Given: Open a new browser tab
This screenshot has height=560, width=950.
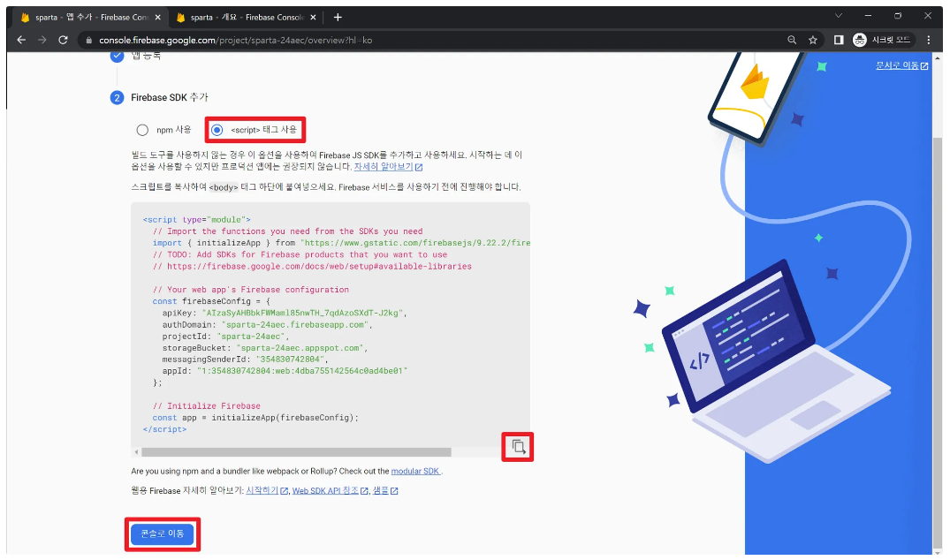Looking at the screenshot, I should click(338, 18).
